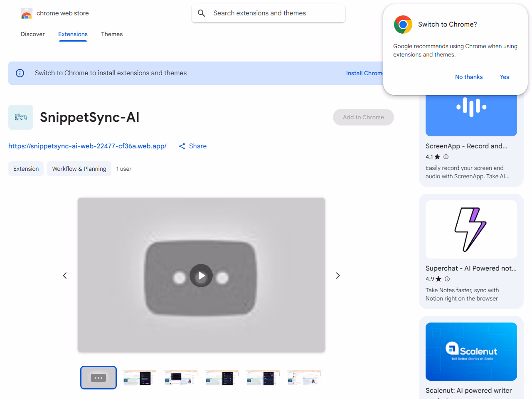Play the extension preview video
Viewport: 532px width, 399px height.
point(201,276)
